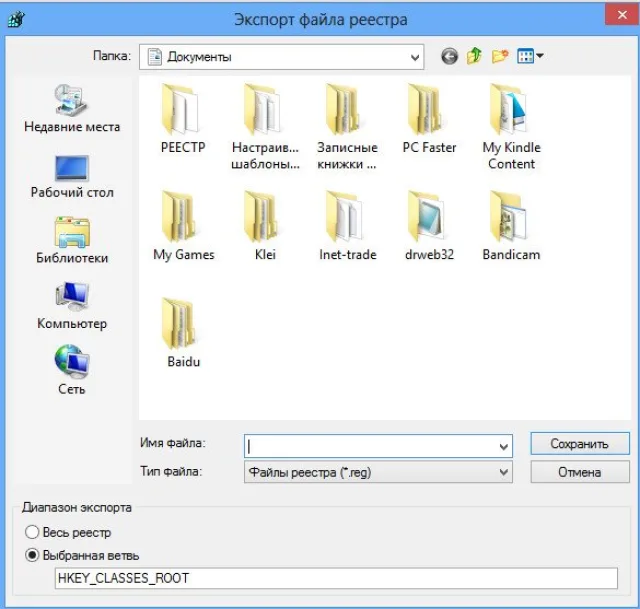
Task: Click the HKEY_CLASSES_ROOT branch field
Action: 336,578
